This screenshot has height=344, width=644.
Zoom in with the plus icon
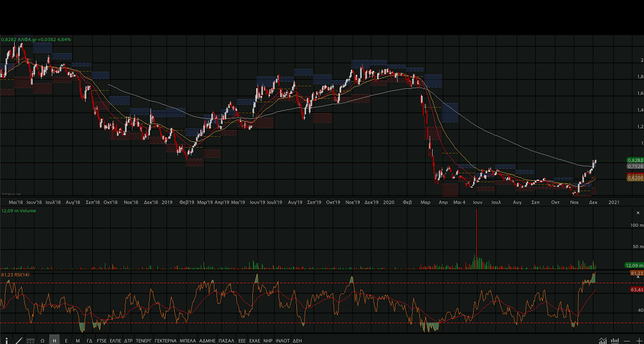pyautogui.click(x=638, y=340)
